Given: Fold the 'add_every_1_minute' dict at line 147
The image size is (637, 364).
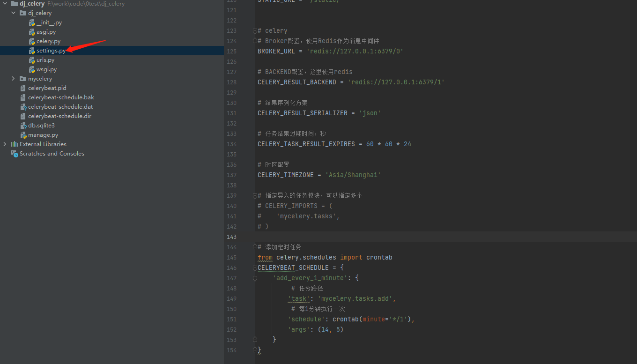Looking at the screenshot, I should pyautogui.click(x=255, y=278).
